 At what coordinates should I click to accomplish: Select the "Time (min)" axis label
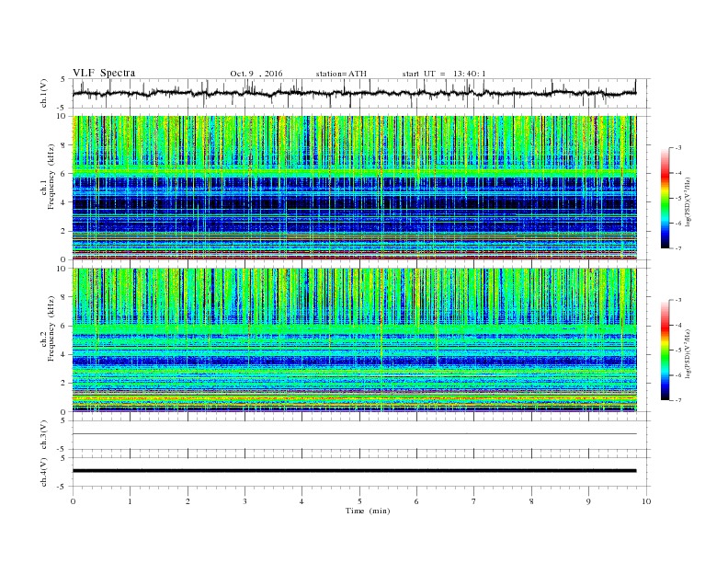[368, 511]
